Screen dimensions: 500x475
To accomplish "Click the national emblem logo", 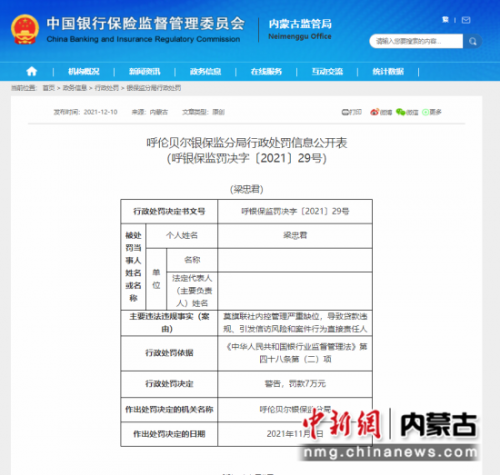I will point(25,29).
